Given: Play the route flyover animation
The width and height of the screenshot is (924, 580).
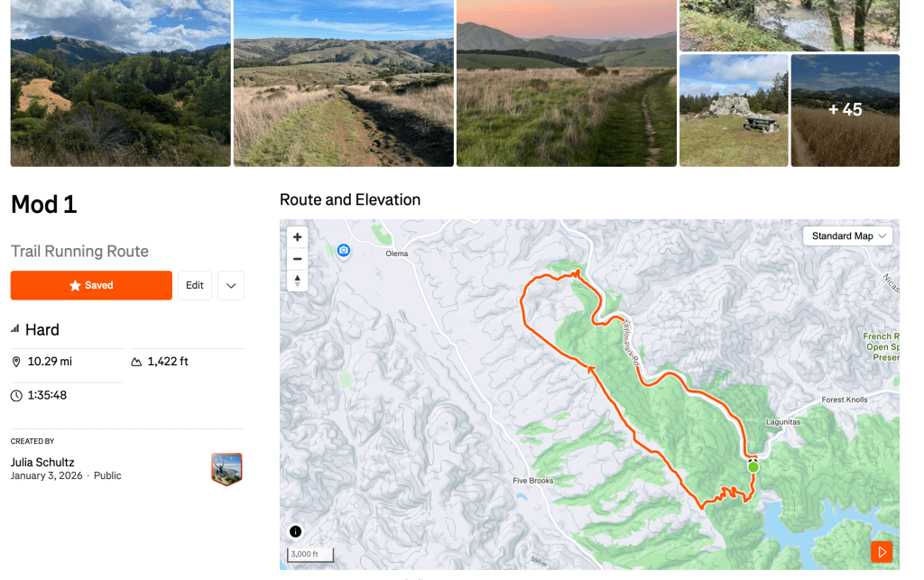Looking at the screenshot, I should (882, 551).
